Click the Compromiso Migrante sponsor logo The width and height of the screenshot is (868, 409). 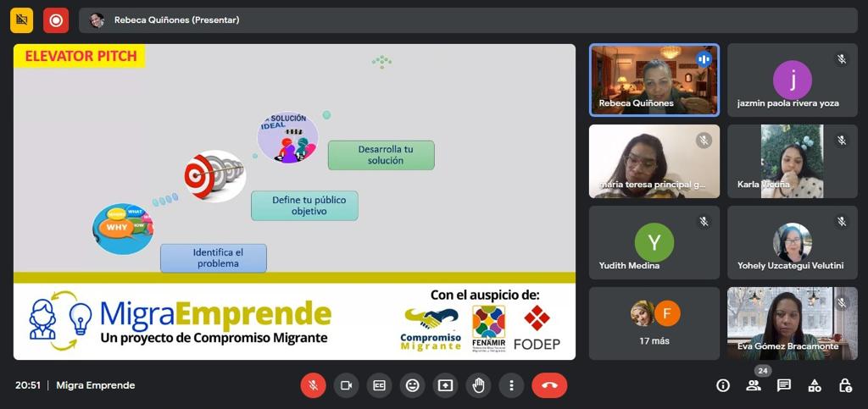coord(431,329)
